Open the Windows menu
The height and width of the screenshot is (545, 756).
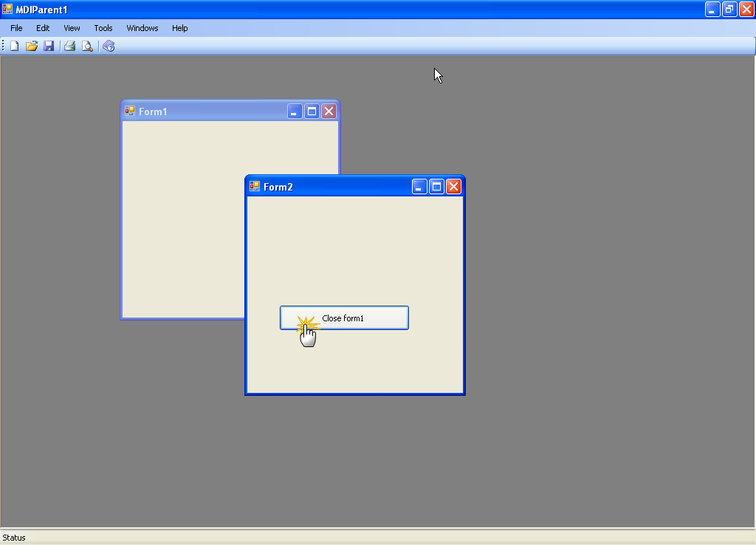point(142,28)
